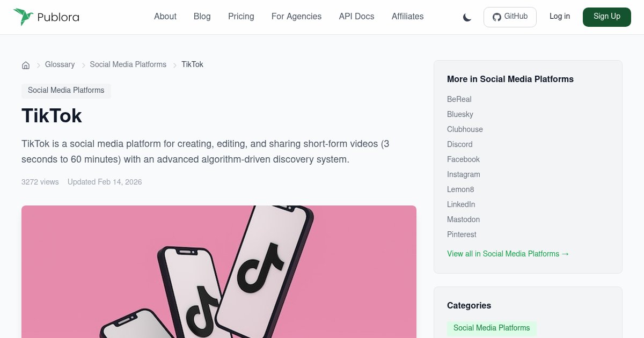Open the For Agencies page
Image resolution: width=644 pixels, height=338 pixels.
tap(297, 17)
